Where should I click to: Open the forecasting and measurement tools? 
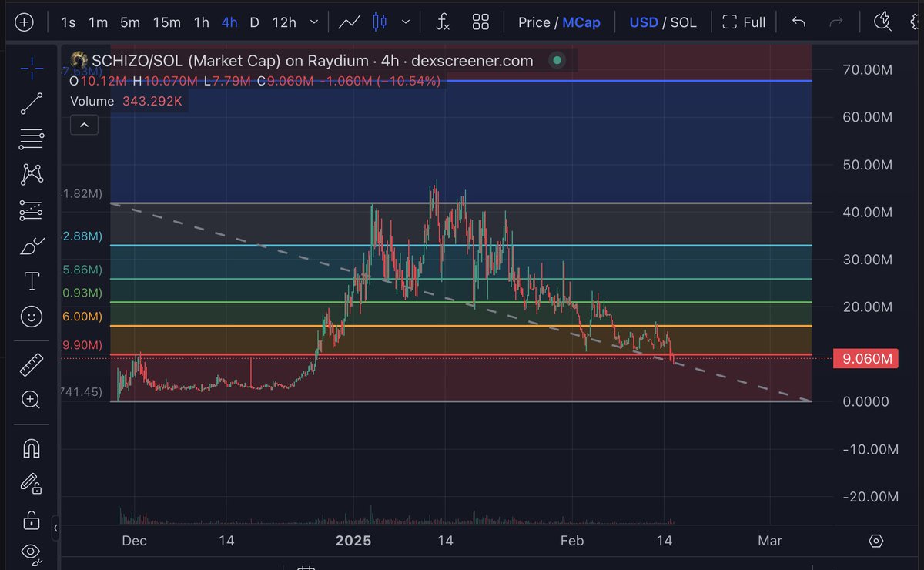(x=32, y=210)
